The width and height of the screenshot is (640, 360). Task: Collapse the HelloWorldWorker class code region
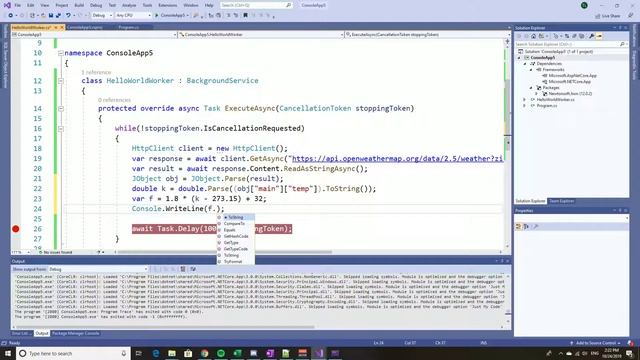(60, 81)
